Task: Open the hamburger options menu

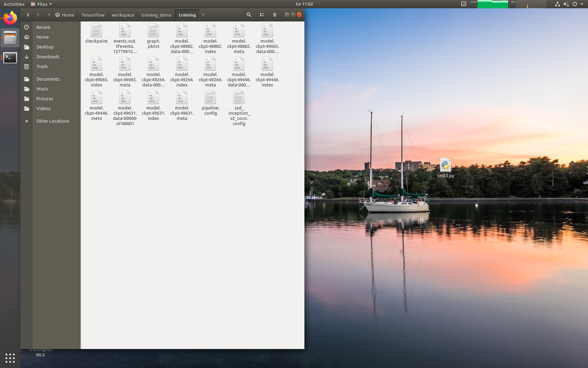Action: point(274,15)
